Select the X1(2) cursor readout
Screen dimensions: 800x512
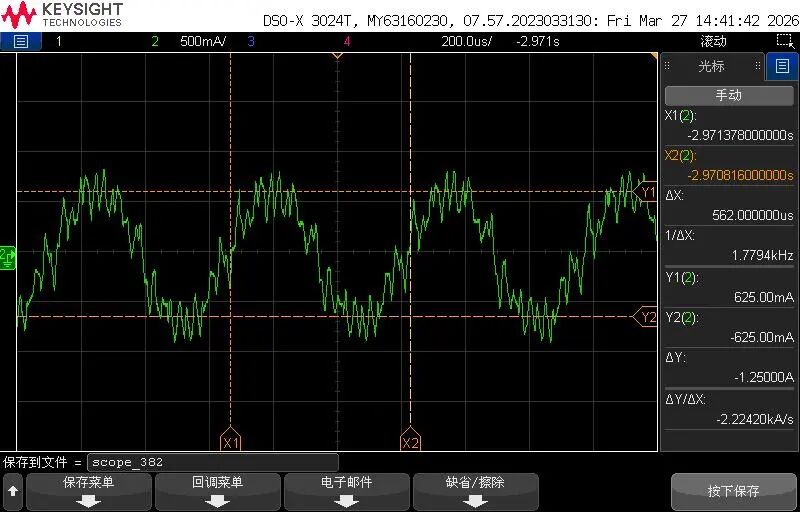pos(729,125)
